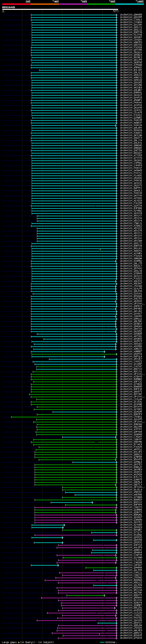Select hit UniRef100_Q0EY14
Viewport: 146px width, 644px height.
pyautogui.click(x=131, y=545)
